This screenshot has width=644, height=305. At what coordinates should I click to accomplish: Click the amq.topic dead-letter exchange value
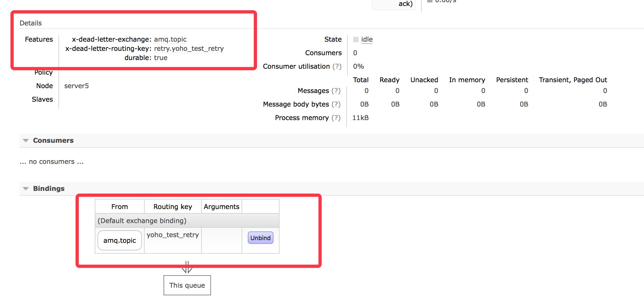[x=170, y=39]
